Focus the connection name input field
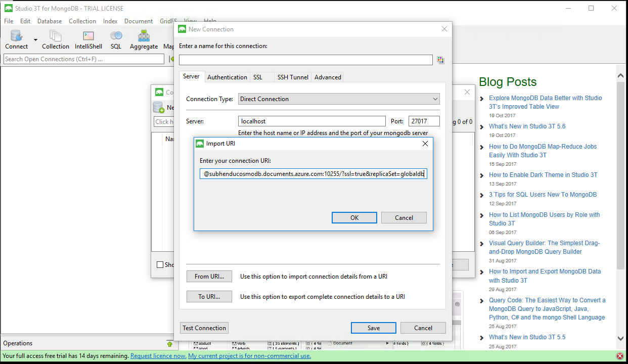 pos(306,60)
